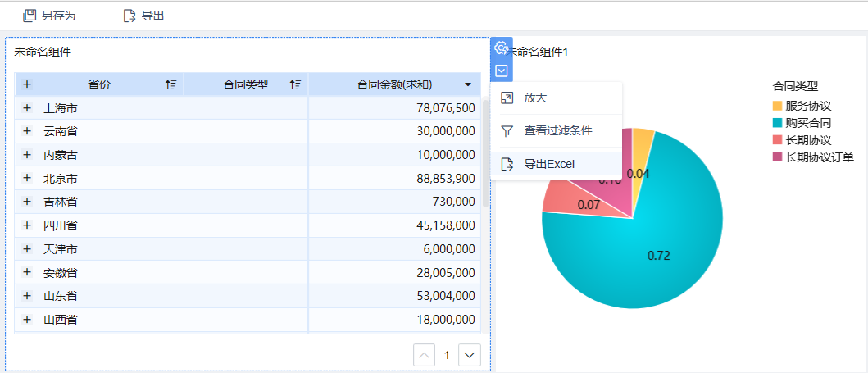868x373 pixels.
Task: Click the 730,000 cell value
Action: pyautogui.click(x=454, y=202)
